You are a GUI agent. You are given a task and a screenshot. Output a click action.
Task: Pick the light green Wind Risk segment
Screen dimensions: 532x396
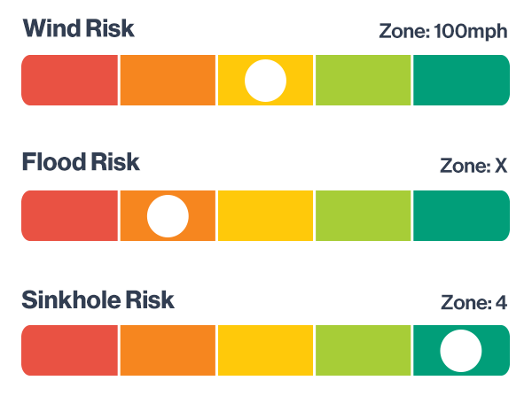coord(363,81)
